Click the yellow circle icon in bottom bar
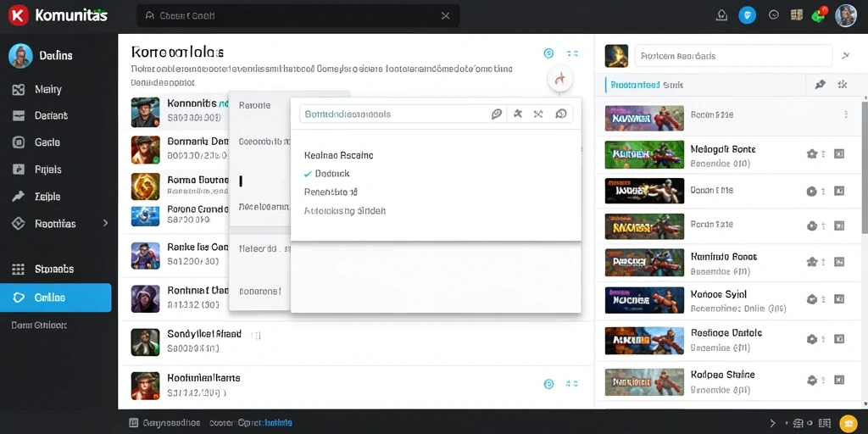 click(x=848, y=424)
